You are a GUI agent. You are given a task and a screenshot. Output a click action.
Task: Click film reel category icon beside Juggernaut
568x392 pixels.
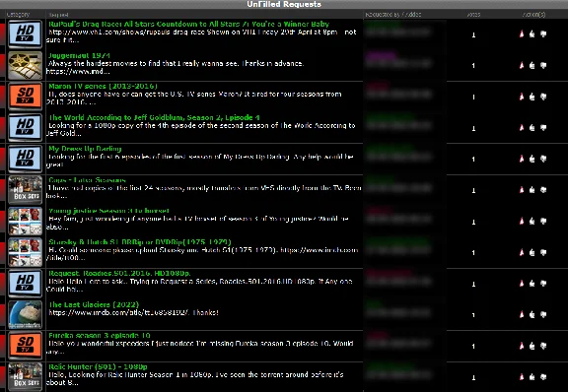point(25,65)
